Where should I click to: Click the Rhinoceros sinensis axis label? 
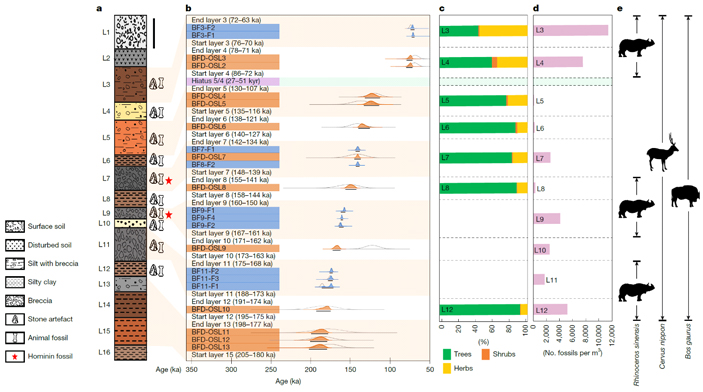pyautogui.click(x=637, y=355)
